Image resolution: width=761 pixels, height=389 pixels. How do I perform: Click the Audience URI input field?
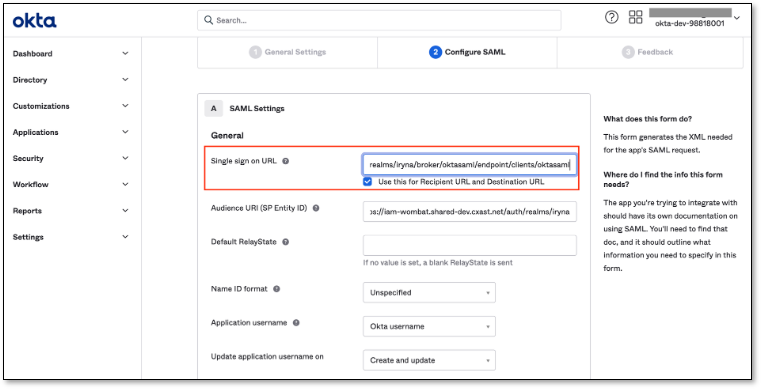(469, 212)
